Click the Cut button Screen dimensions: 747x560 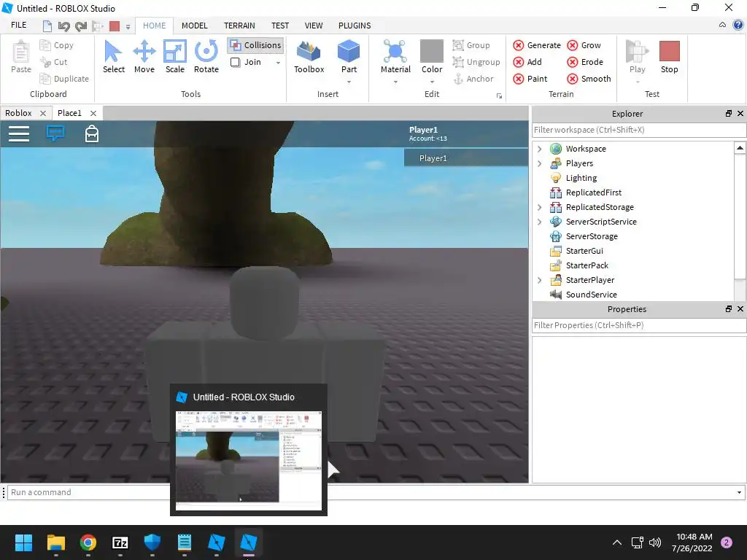(53, 62)
